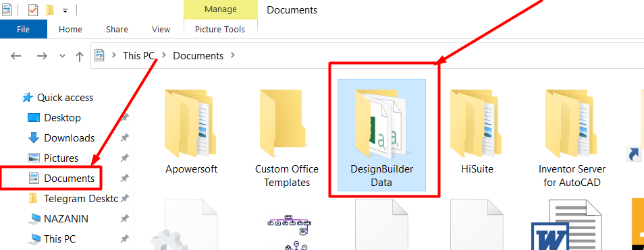Open the File menu tab
This screenshot has width=644, height=250.
pos(24,30)
